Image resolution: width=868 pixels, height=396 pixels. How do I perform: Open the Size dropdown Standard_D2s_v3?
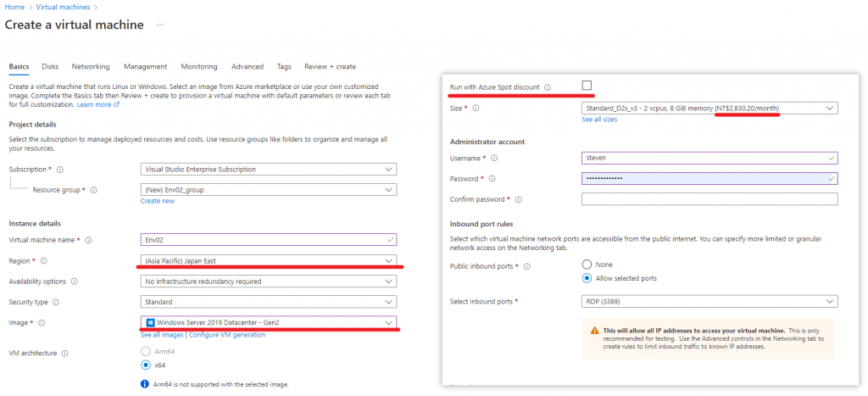[x=709, y=109]
